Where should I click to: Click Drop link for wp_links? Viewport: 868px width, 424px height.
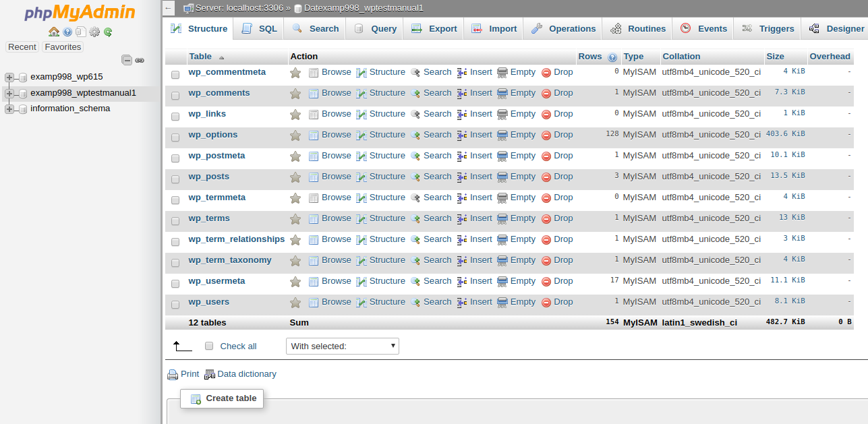tap(563, 114)
